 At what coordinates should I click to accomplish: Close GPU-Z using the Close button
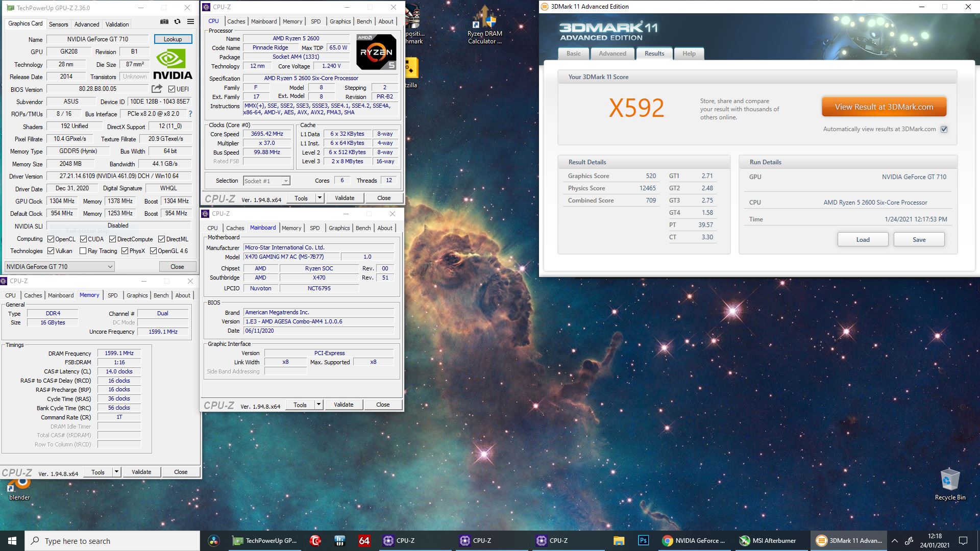[177, 266]
